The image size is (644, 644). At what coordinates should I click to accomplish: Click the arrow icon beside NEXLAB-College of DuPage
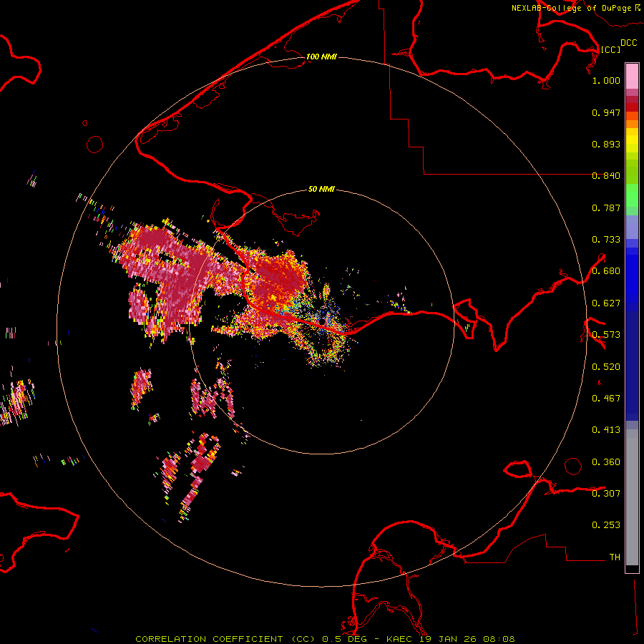pyautogui.click(x=637, y=8)
